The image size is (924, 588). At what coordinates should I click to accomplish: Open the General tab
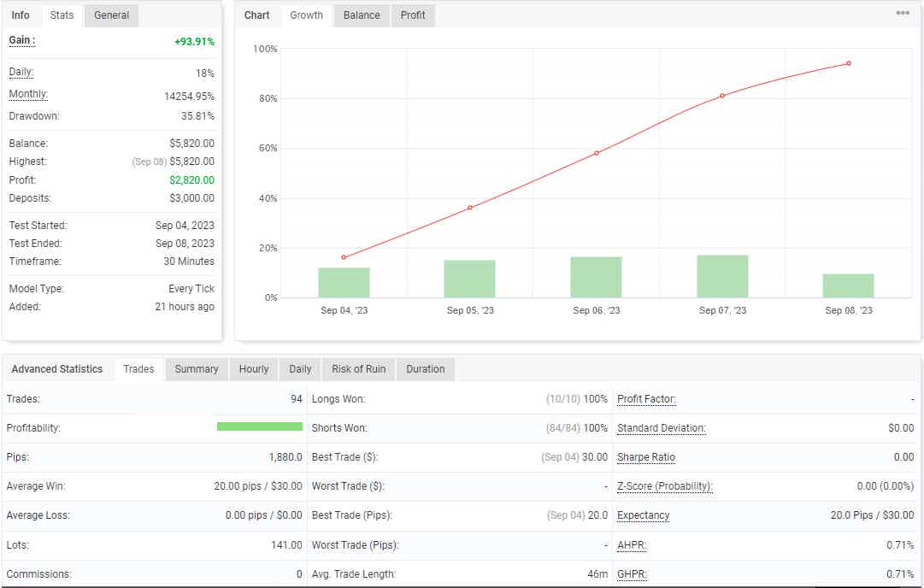point(110,15)
